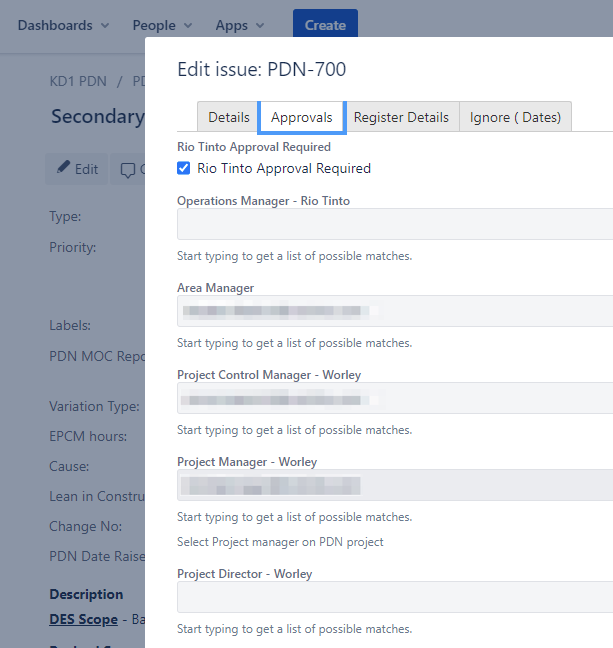Click the Priority: field label
Screen dimensions: 613x648
(x=73, y=247)
